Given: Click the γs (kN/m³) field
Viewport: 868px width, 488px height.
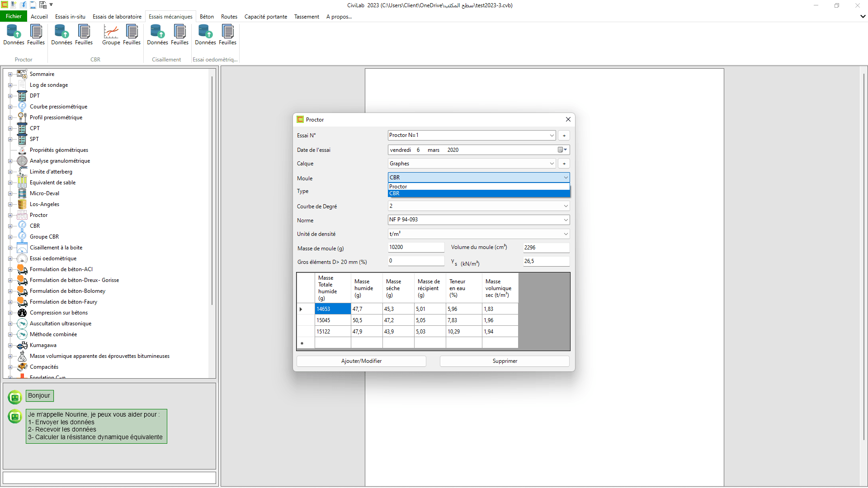Looking at the screenshot, I should pyautogui.click(x=546, y=261).
